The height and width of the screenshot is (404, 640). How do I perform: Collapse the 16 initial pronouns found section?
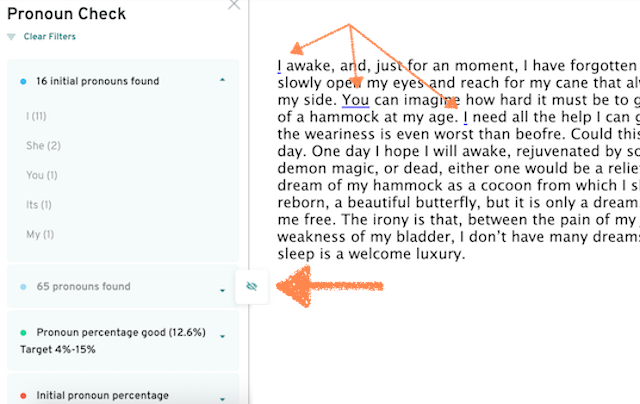222,80
